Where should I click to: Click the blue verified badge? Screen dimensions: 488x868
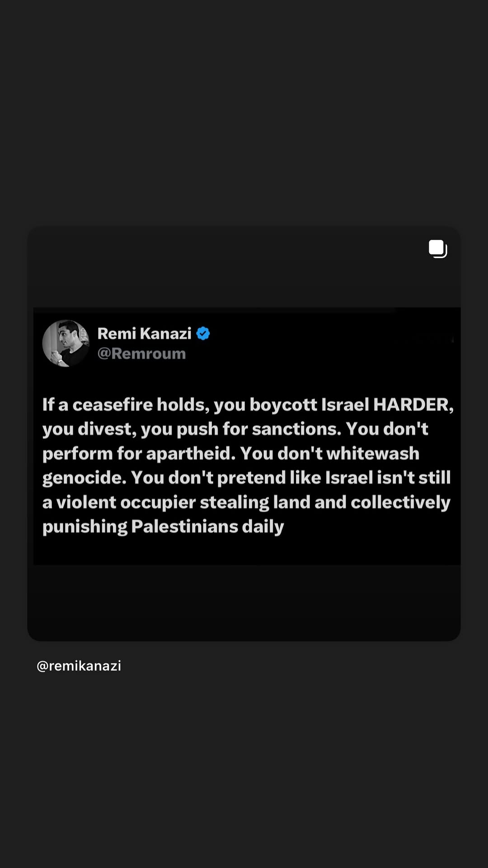pyautogui.click(x=203, y=334)
